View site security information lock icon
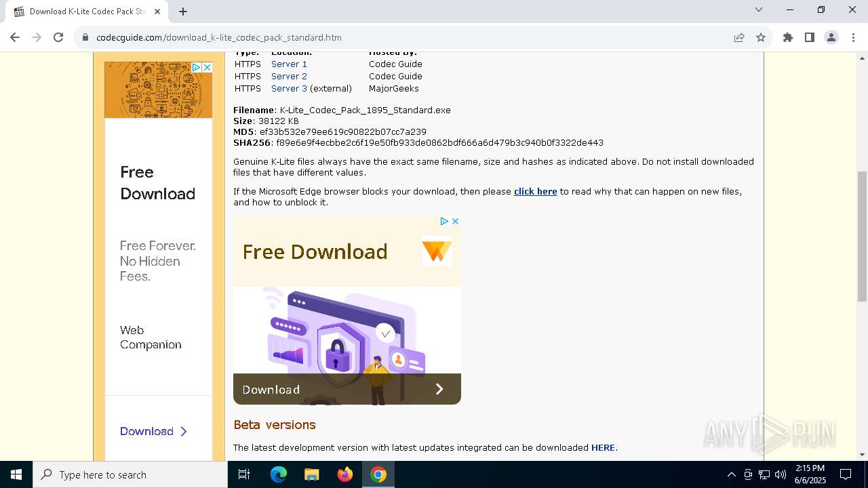This screenshot has height=488, width=868. click(85, 38)
